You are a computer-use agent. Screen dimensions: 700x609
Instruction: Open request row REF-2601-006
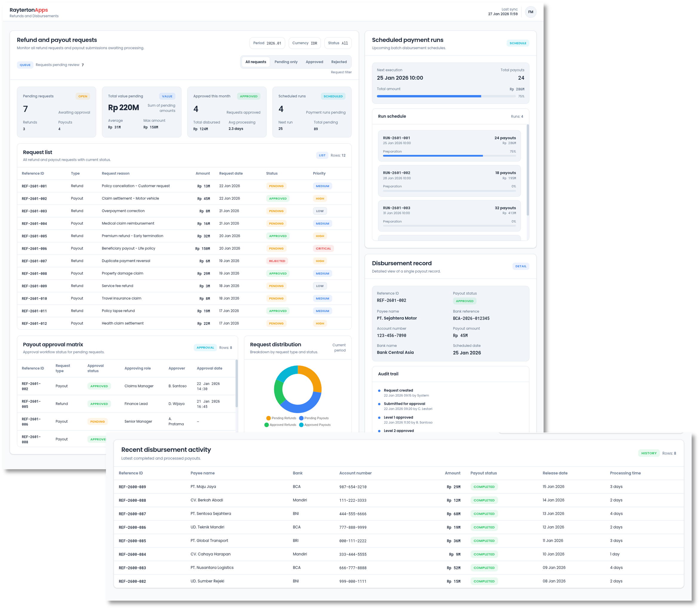[34, 249]
